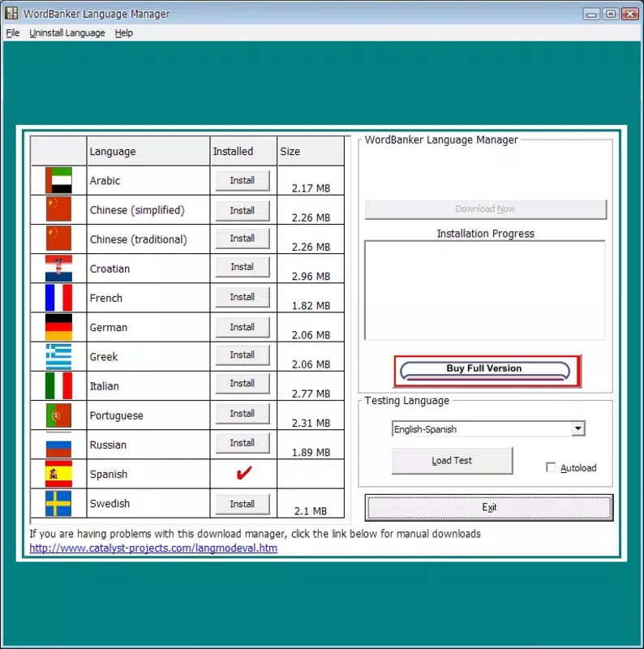Select the Greek language name
The image size is (644, 649).
coord(104,357)
